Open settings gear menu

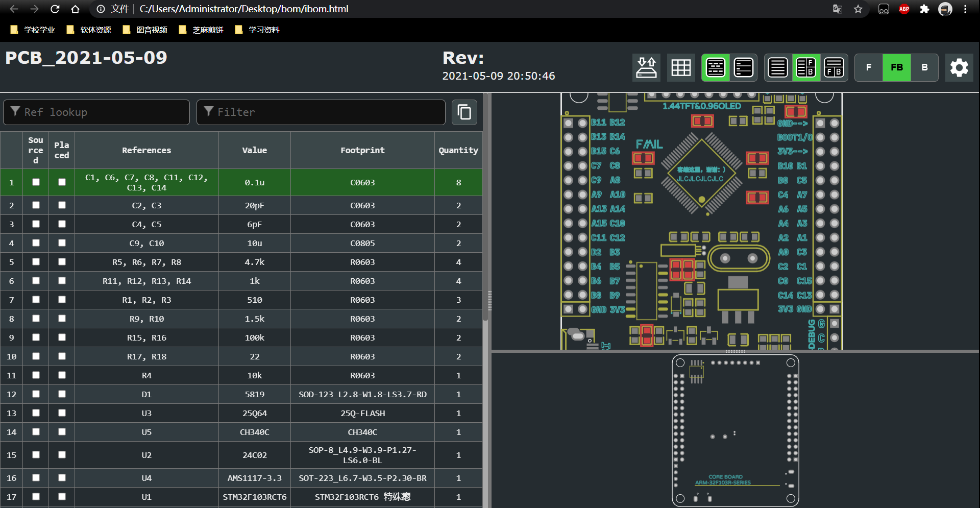point(959,67)
